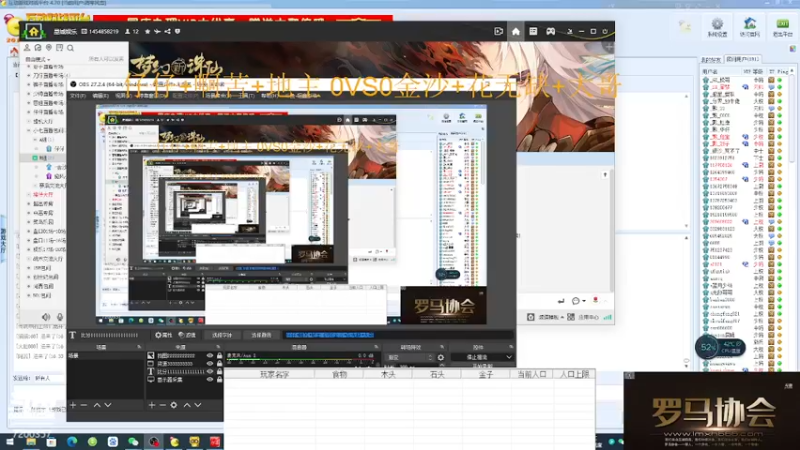Click the microphone icon below YY channel list
Viewport: 800px width, 450px height.
(x=60, y=317)
